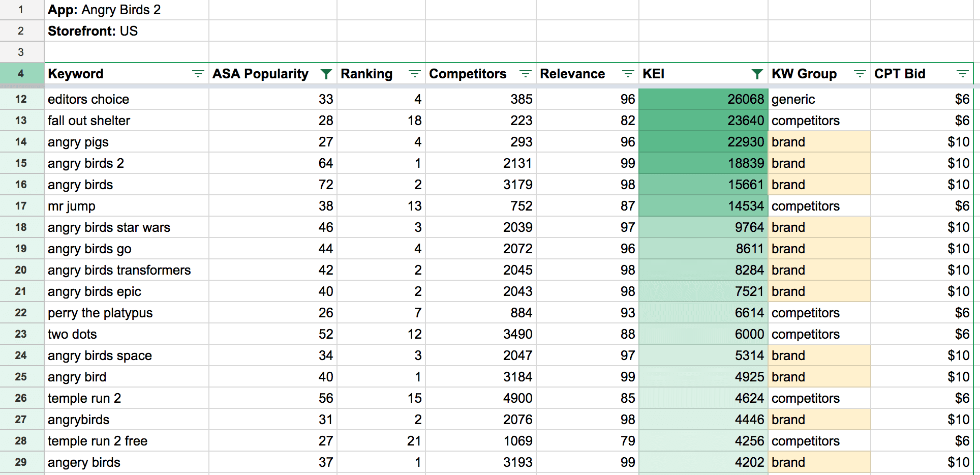Click the Keyword header cell text
This screenshot has width=980, height=475.
(76, 74)
